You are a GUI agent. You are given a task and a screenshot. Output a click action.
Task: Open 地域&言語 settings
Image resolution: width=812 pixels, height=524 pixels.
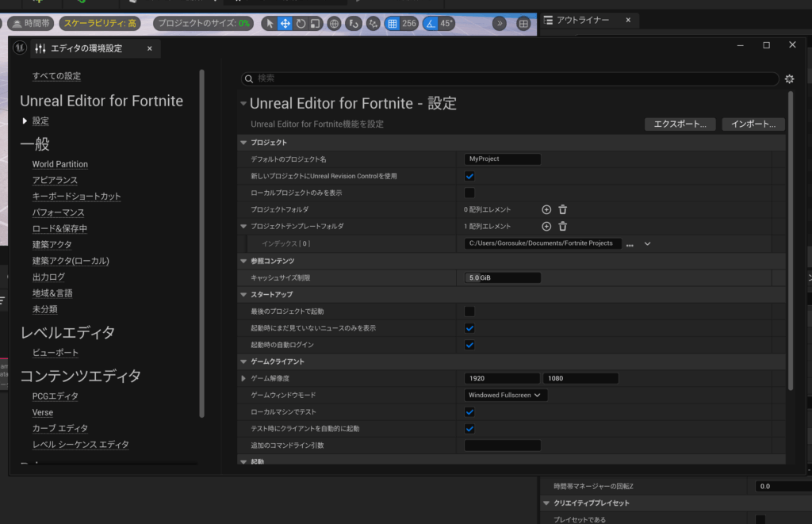pos(52,293)
